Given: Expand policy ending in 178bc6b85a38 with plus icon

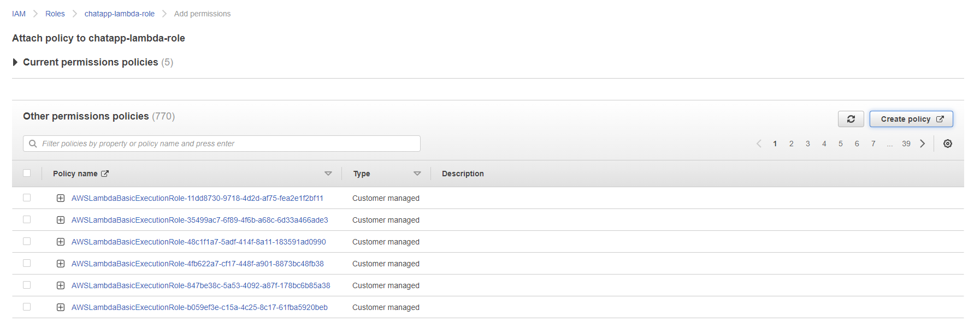Looking at the screenshot, I should (61, 285).
